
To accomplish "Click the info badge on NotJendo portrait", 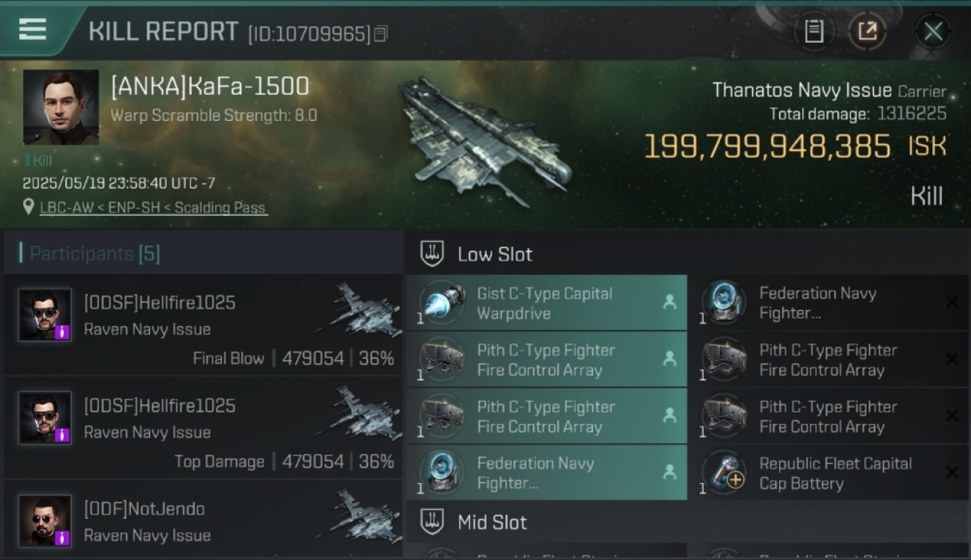I will (63, 538).
